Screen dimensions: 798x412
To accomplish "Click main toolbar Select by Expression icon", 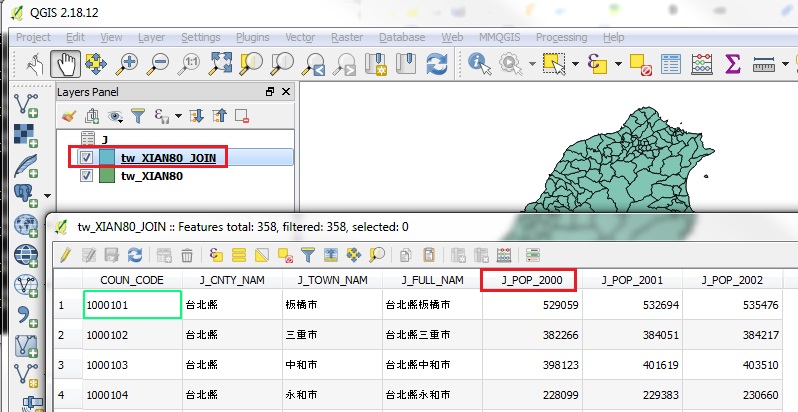I will tap(597, 64).
